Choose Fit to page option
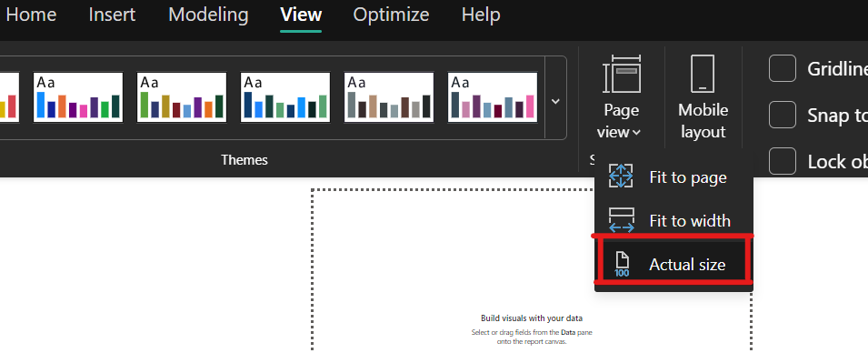 point(673,177)
